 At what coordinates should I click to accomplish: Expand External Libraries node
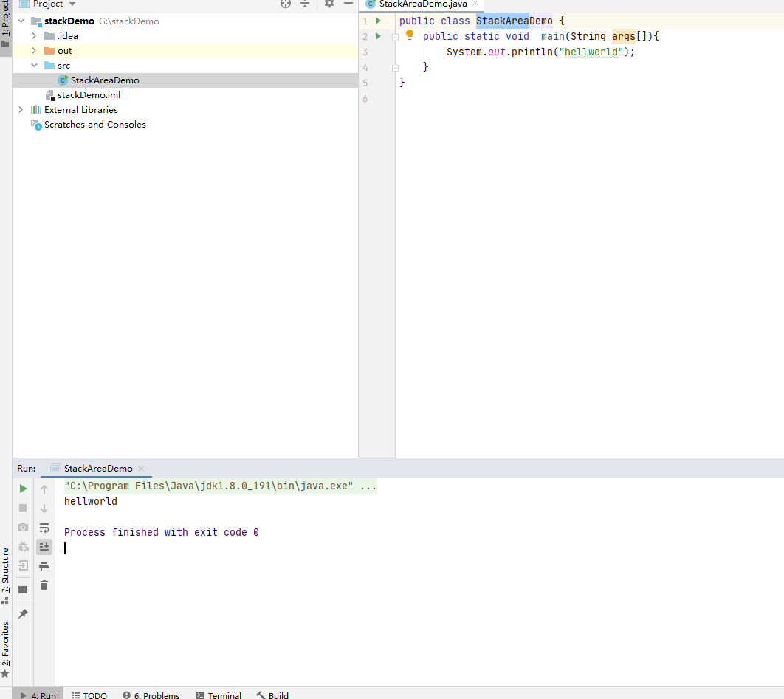pyautogui.click(x=21, y=109)
